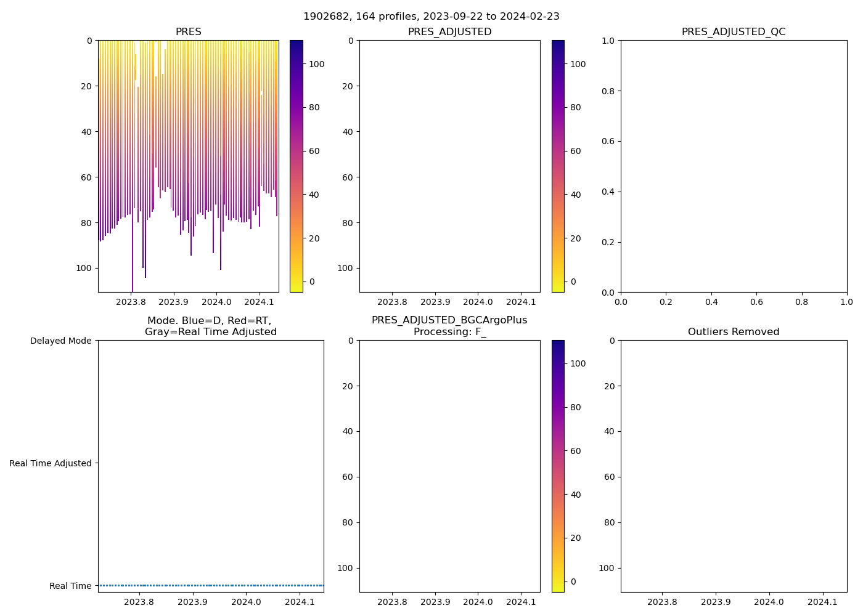The width and height of the screenshot is (863, 616).
Task: Click inside the empty PRES_ADJUSTED_QC plot
Action: (733, 166)
